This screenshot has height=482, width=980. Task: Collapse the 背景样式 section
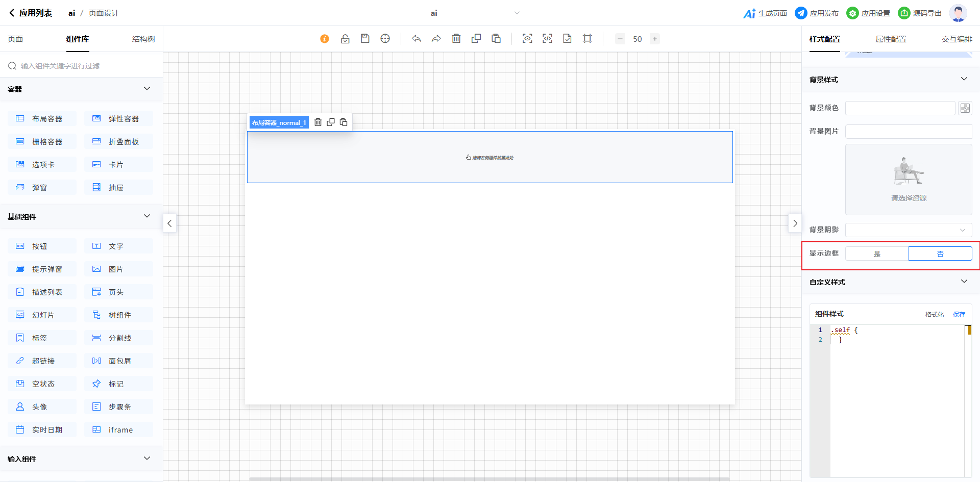[x=964, y=79]
